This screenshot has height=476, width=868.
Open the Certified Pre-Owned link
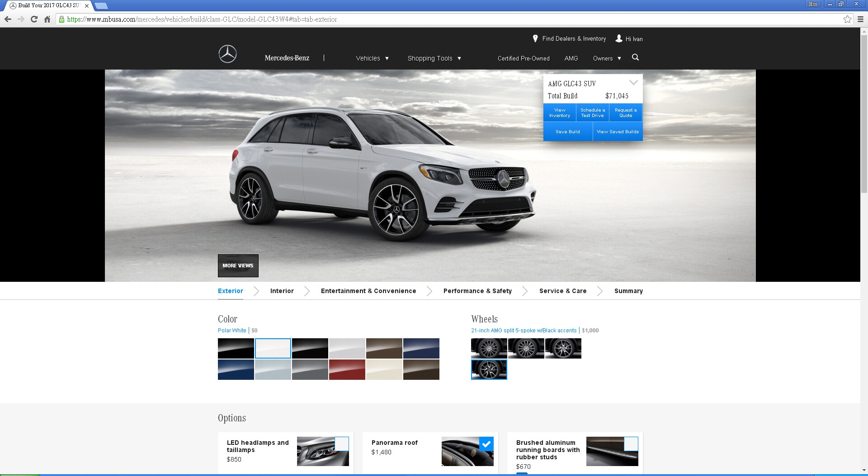(524, 58)
